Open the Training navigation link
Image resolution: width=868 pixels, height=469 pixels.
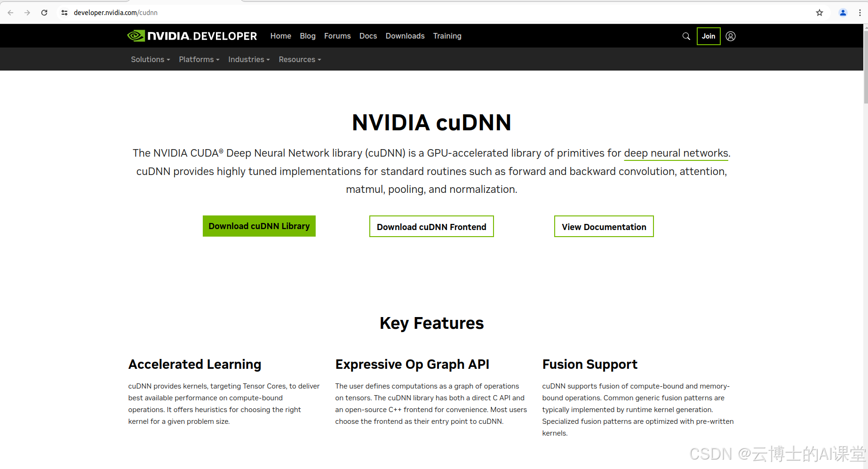pyautogui.click(x=447, y=36)
